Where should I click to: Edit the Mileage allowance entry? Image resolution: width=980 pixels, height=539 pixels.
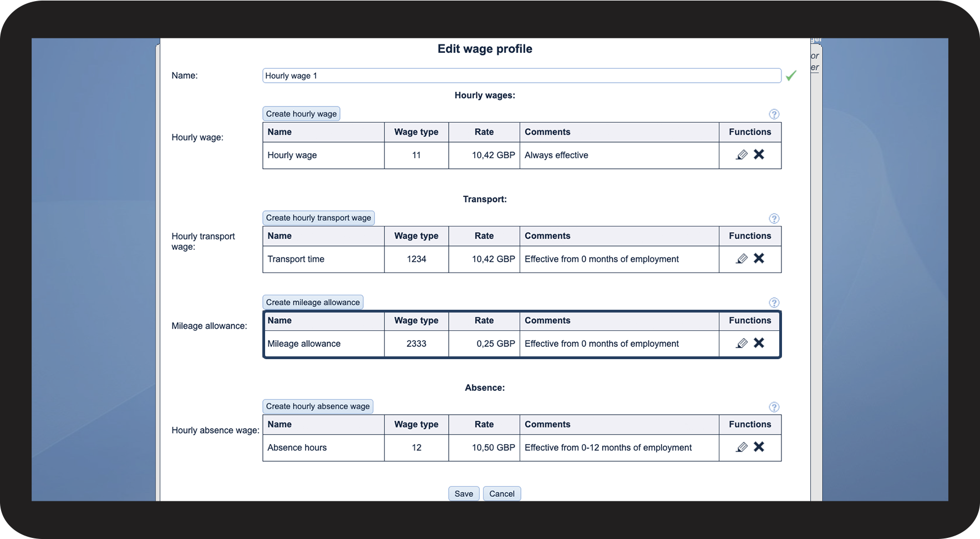pos(742,344)
